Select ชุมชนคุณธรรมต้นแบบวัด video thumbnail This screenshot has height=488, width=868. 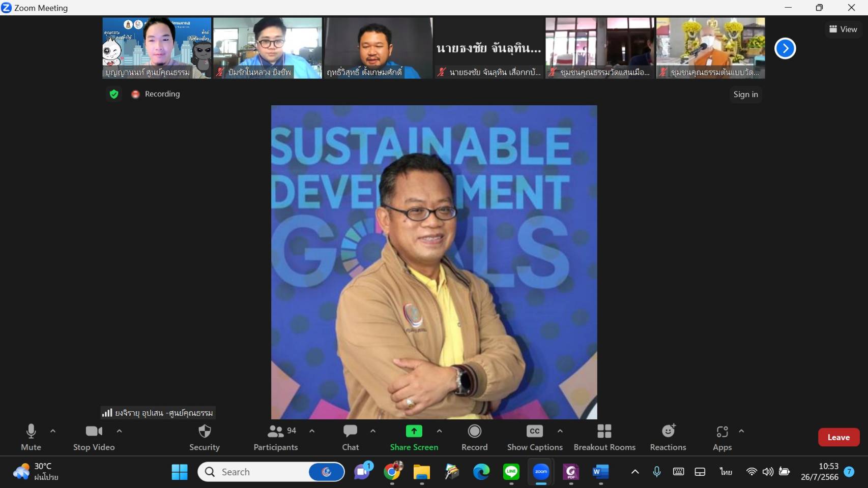coord(711,48)
